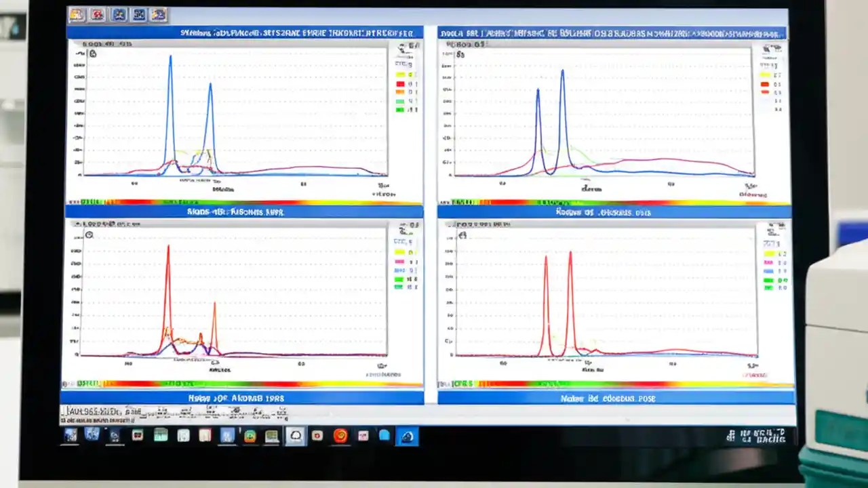Click the red instrument status toolbar icon
Screen dimensions: 868x488
pyautogui.click(x=97, y=14)
